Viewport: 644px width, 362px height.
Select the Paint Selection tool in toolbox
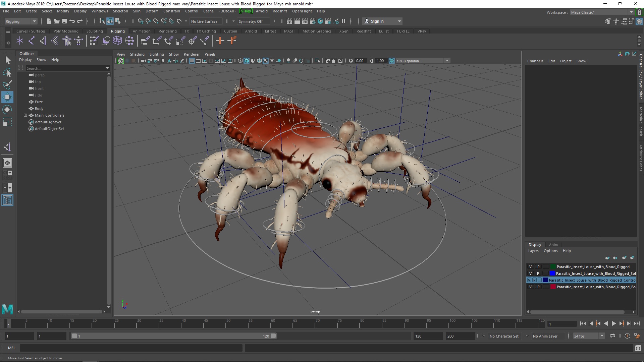pyautogui.click(x=7, y=85)
